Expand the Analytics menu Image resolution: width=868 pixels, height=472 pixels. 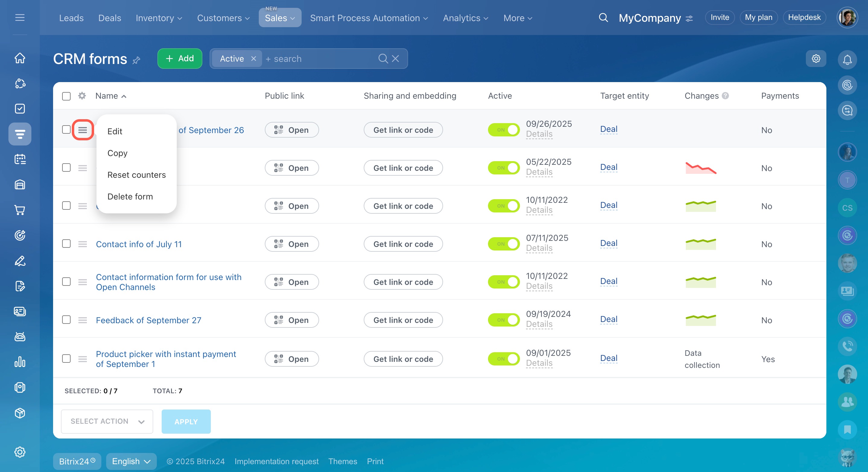tap(465, 18)
